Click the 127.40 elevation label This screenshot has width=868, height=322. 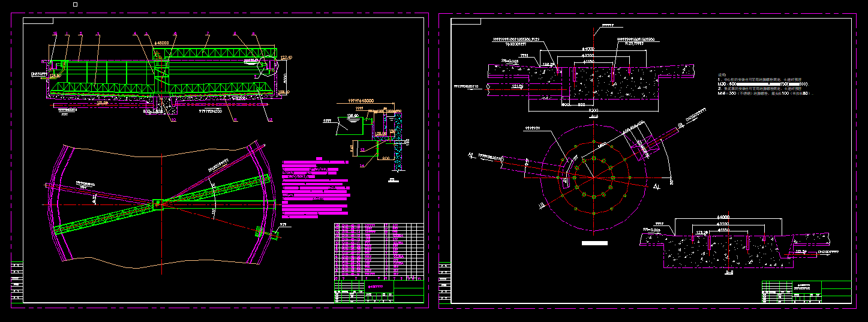click(286, 58)
